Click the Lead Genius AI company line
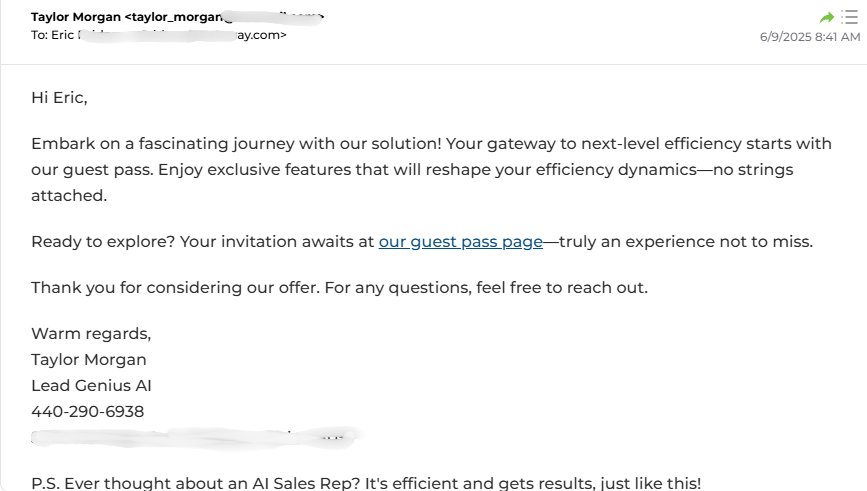Screen dimensions: 867x491 [x=91, y=385]
